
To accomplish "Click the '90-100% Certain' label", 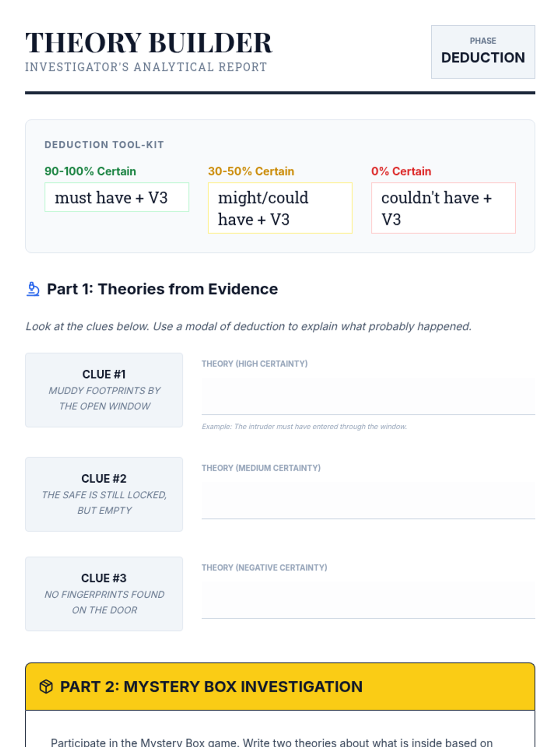I will click(90, 171).
